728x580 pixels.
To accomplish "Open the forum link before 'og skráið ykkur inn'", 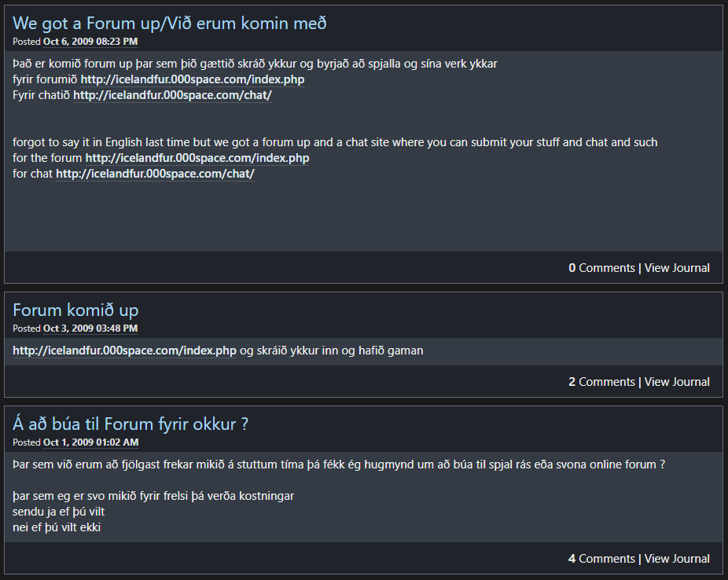I will point(124,351).
